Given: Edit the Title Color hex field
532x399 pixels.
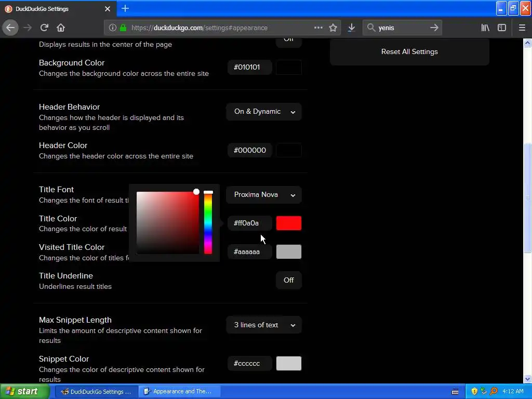Looking at the screenshot, I should 249,223.
